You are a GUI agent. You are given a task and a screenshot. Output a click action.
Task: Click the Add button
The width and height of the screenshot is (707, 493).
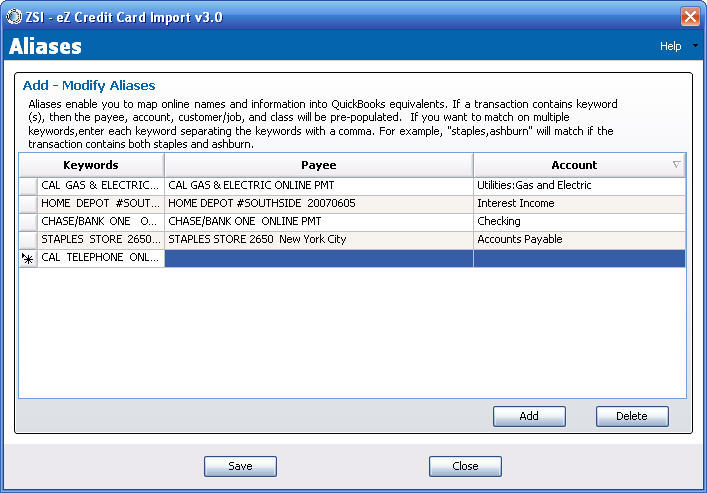coord(529,416)
